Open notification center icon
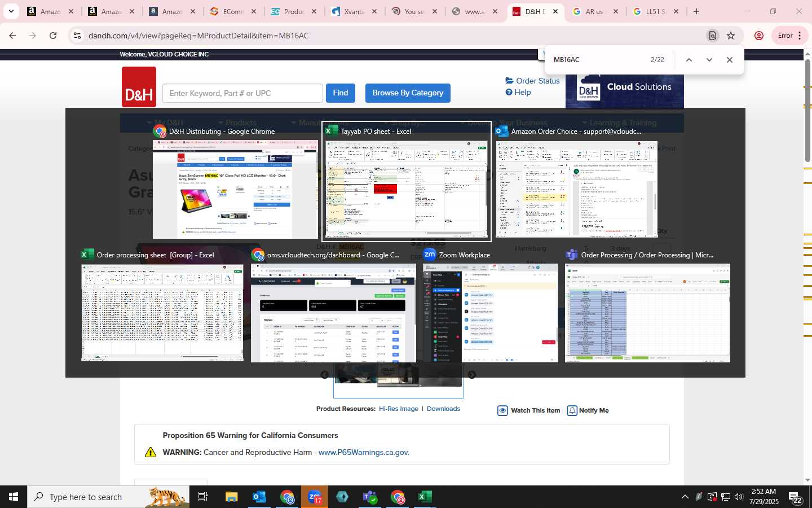The width and height of the screenshot is (812, 508). pyautogui.click(x=795, y=497)
